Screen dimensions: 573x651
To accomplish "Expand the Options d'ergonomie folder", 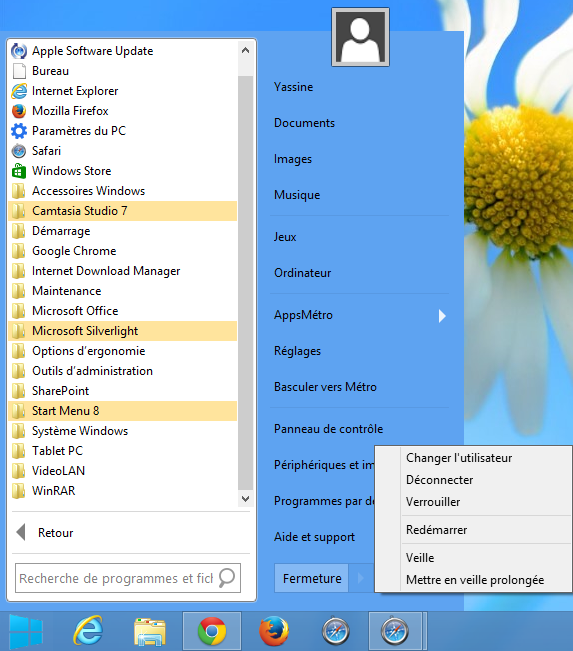I will point(122,351).
